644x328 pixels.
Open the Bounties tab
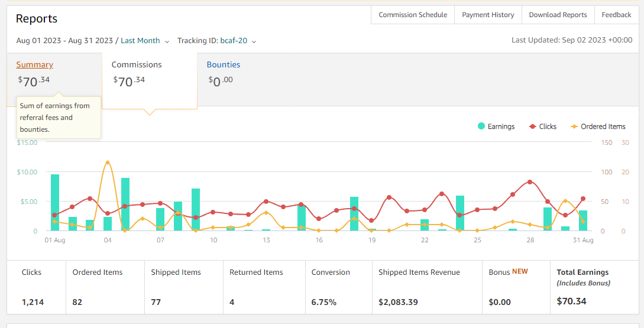pos(224,64)
